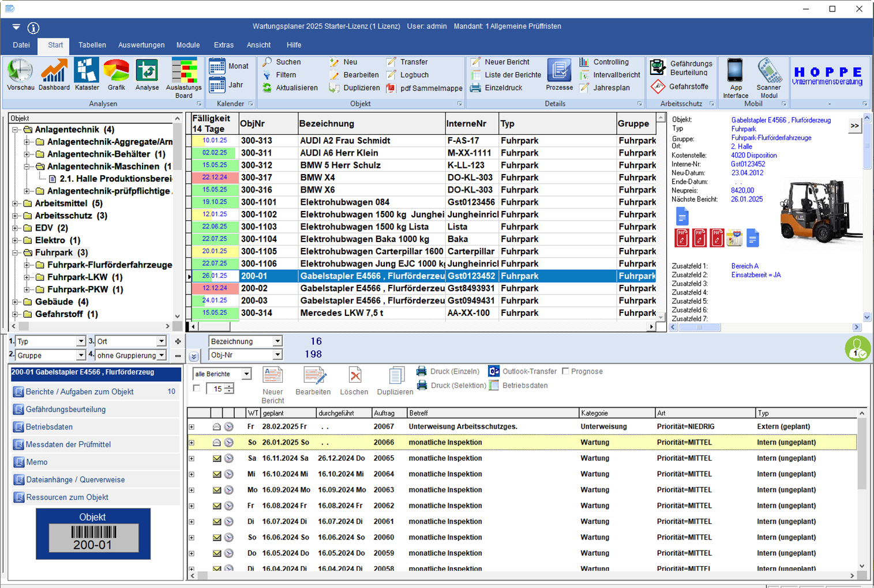Expand the Auftrag 20066 report row
The image size is (874, 588).
[192, 443]
